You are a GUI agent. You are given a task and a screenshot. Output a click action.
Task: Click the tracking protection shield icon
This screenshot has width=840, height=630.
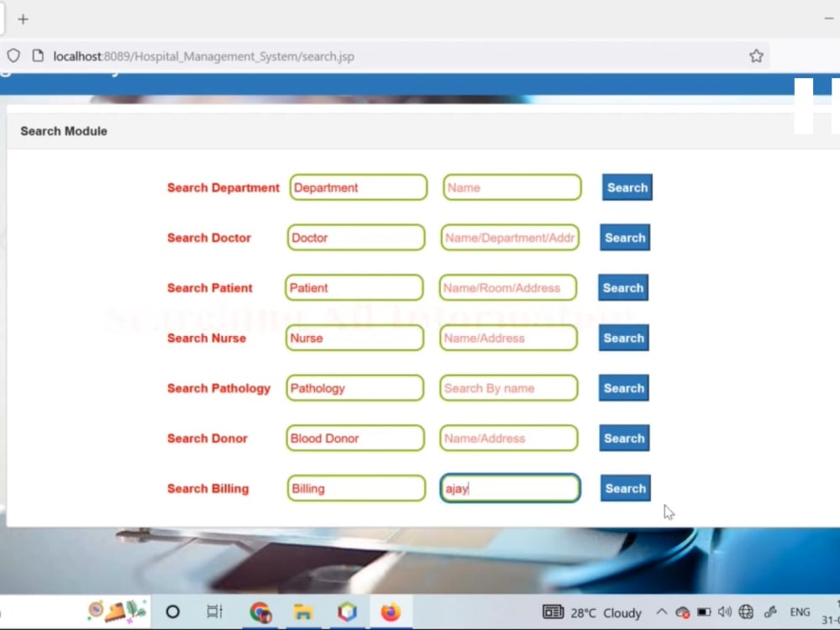pos(13,55)
